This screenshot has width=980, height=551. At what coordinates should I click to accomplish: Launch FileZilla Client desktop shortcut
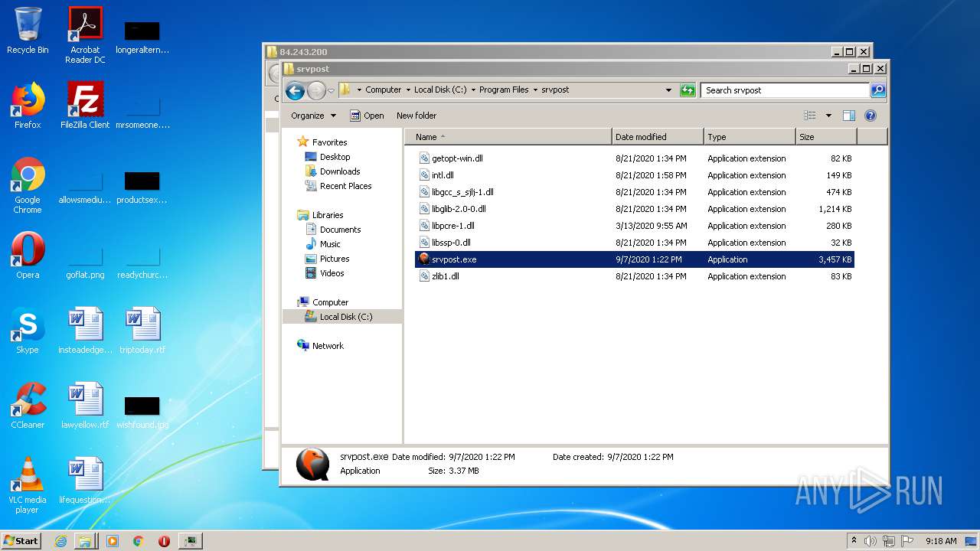(85, 106)
